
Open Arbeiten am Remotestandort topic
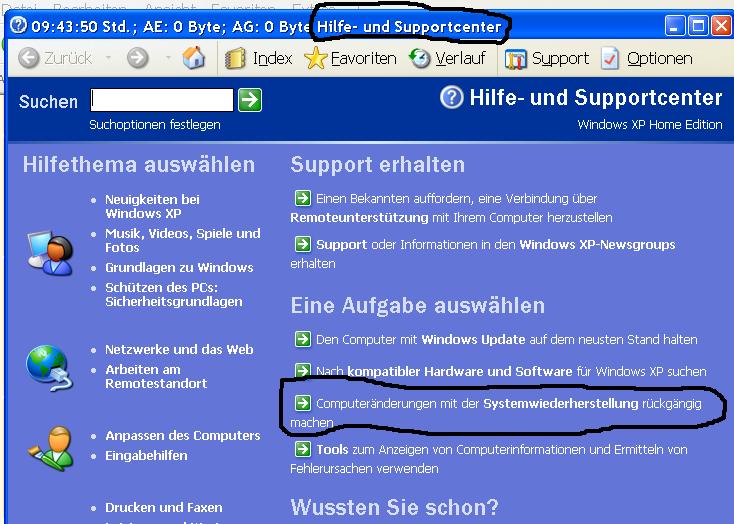click(x=156, y=376)
